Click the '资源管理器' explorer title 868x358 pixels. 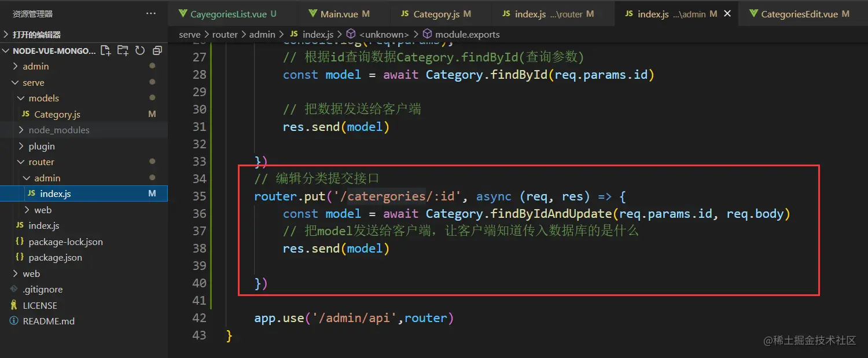32,13
